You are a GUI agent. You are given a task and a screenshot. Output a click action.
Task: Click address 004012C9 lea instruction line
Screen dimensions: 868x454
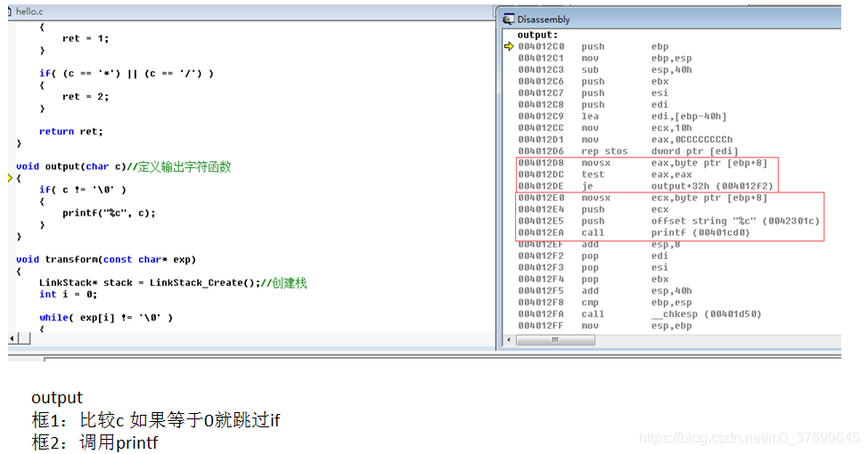point(622,116)
